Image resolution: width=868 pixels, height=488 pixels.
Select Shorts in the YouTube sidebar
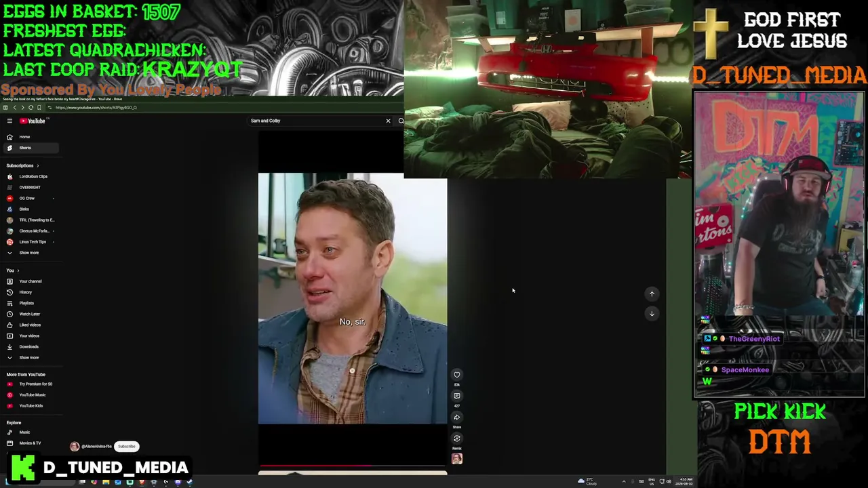pos(31,148)
